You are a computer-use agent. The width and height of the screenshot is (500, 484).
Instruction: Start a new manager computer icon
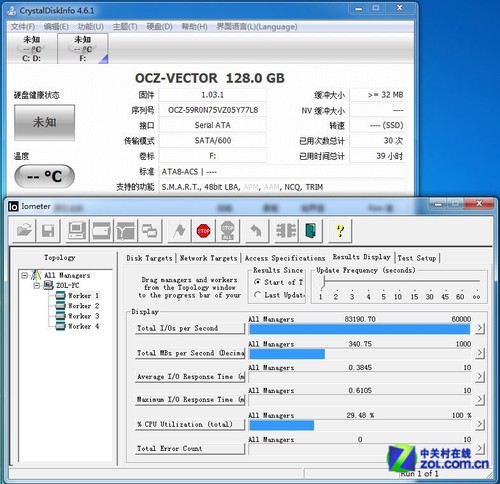click(x=77, y=230)
